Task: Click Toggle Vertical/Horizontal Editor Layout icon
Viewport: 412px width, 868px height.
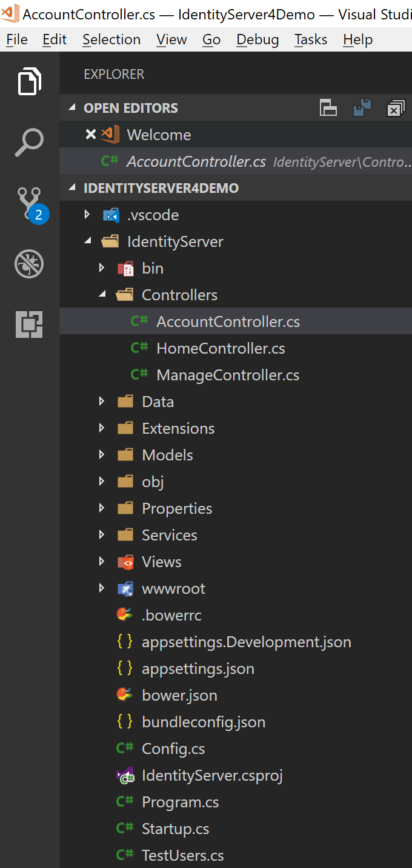Action: (x=328, y=108)
